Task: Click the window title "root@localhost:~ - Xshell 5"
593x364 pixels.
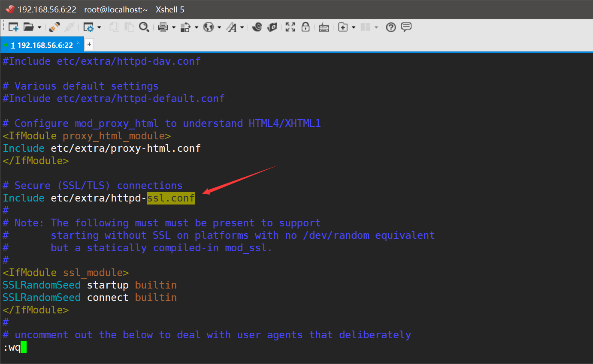Action: click(x=134, y=9)
